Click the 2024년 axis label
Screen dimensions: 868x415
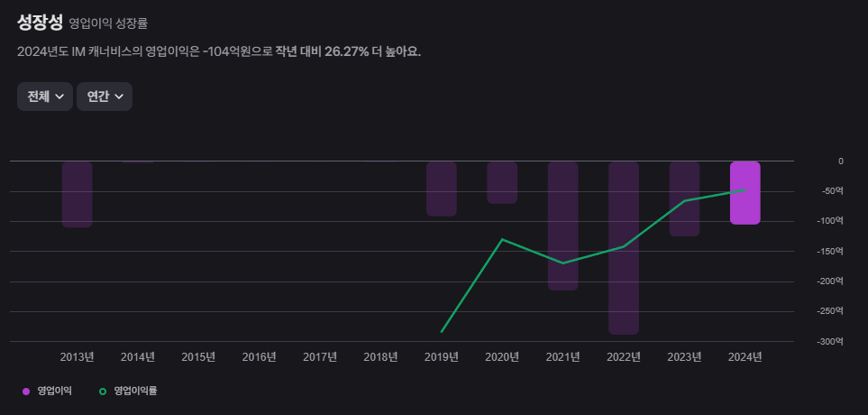pyautogui.click(x=745, y=357)
